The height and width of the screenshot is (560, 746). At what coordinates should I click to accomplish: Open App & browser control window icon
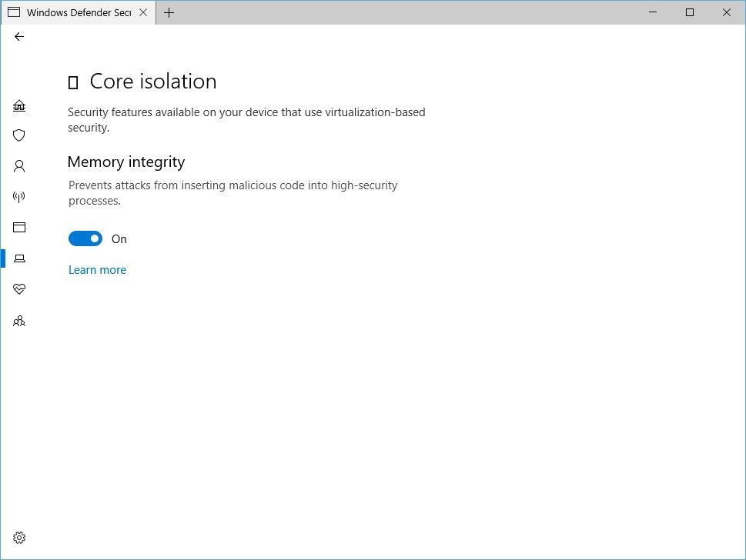(19, 227)
